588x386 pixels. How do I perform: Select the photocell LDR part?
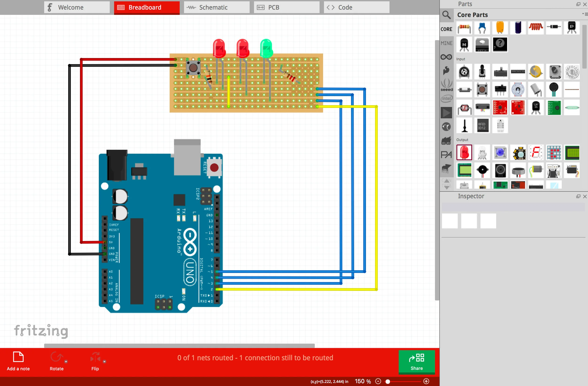point(464,108)
